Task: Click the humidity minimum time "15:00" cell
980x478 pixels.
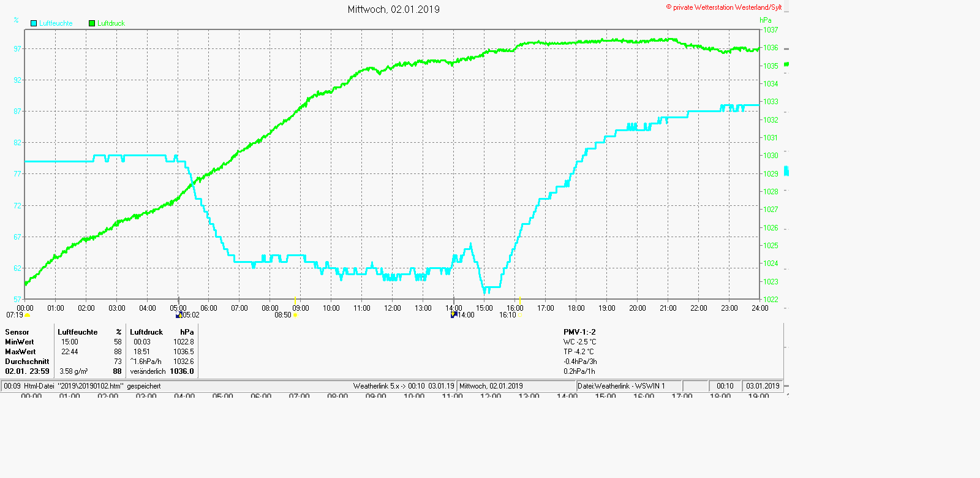Action: 70,342
